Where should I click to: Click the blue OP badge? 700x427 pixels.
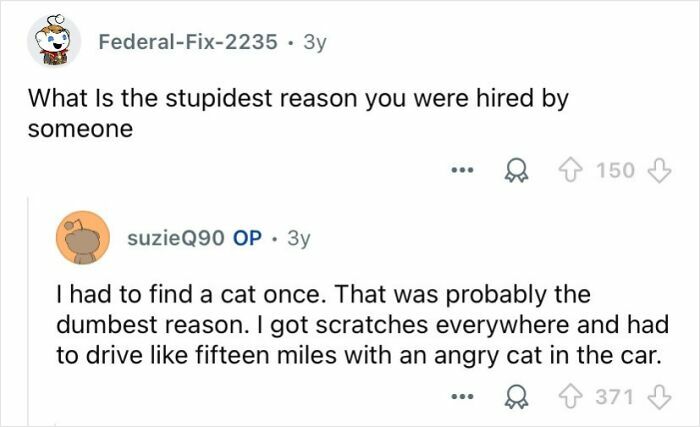(247, 240)
